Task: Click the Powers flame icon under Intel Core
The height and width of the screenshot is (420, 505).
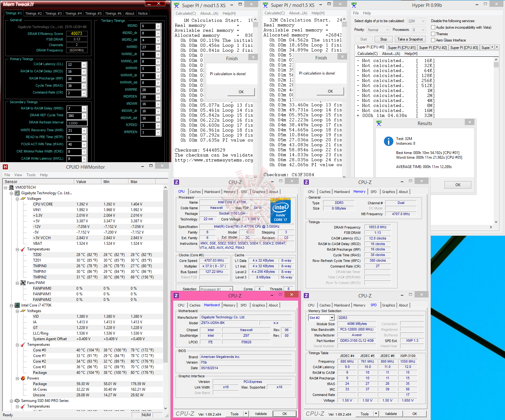Action: click(x=23, y=378)
